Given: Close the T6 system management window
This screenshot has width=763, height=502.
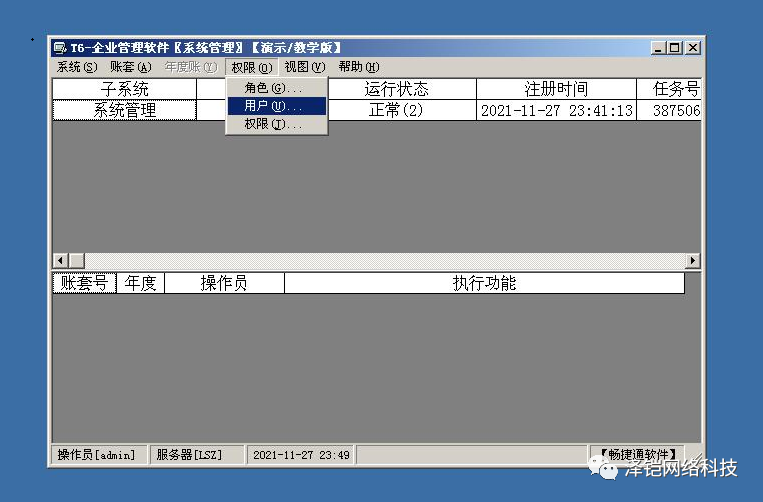Looking at the screenshot, I should (693, 48).
